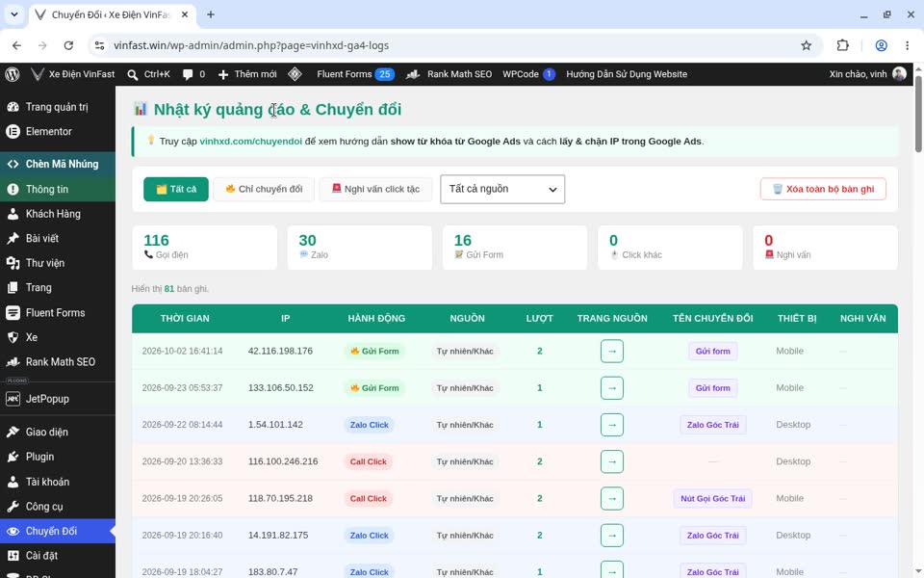
Task: Open Cài đặt settings sidebar item
Action: (58, 556)
